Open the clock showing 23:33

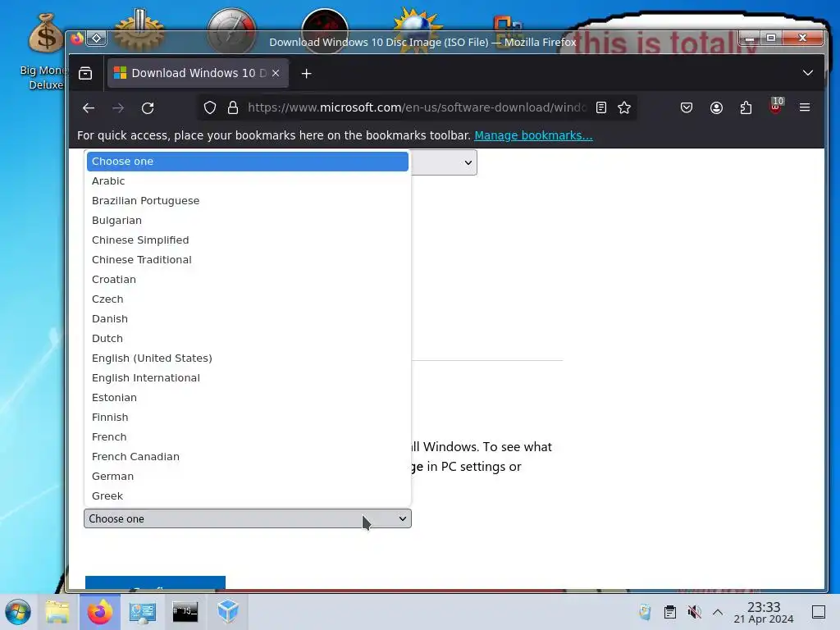(764, 612)
